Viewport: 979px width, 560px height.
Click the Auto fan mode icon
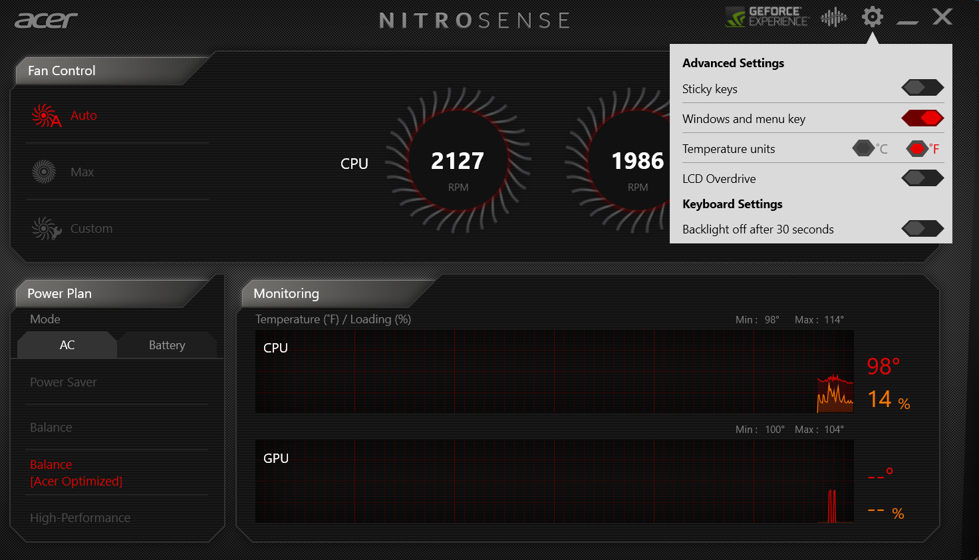pyautogui.click(x=46, y=116)
